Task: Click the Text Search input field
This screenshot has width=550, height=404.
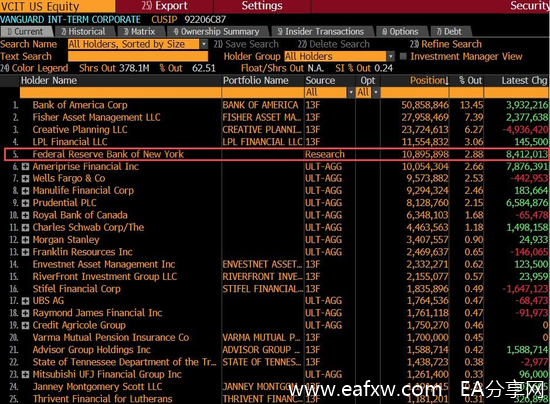Action: tap(138, 56)
